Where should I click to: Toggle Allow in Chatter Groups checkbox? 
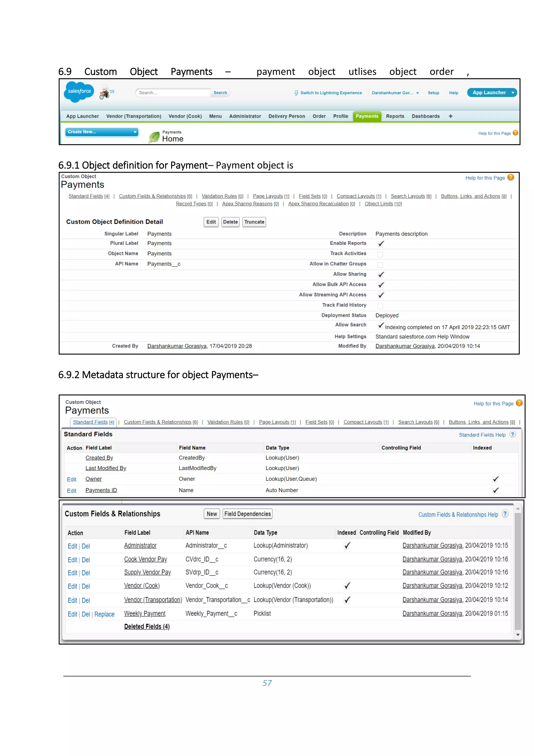pos(380,265)
